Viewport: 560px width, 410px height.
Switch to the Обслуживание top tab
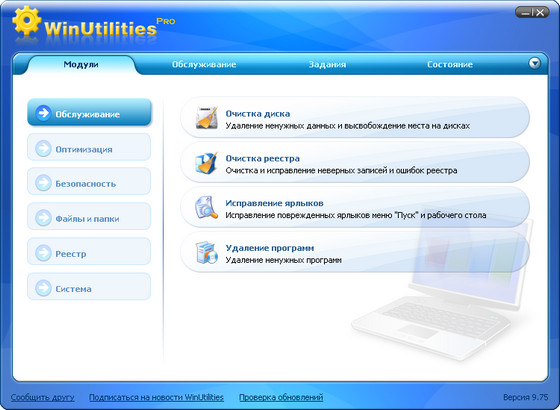[x=204, y=65]
